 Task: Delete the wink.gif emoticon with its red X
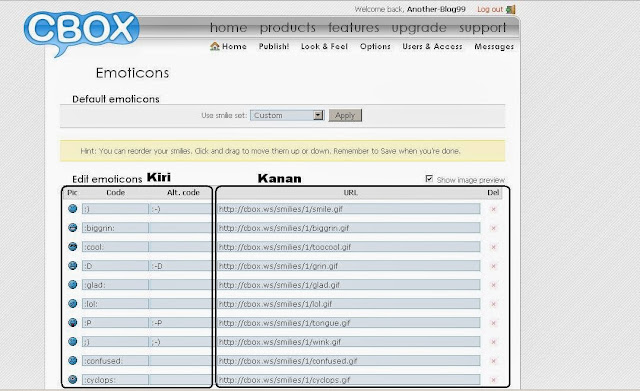[493, 342]
